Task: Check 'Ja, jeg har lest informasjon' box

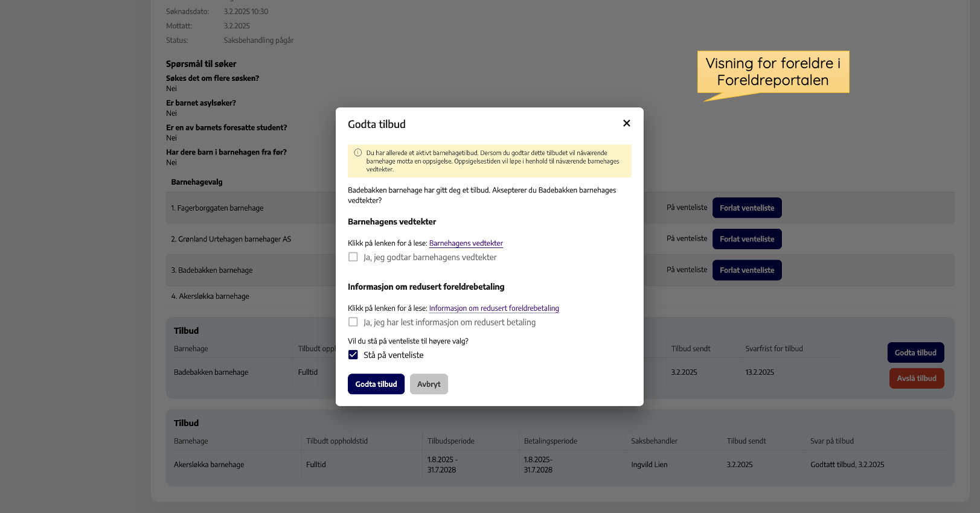Action: tap(353, 322)
